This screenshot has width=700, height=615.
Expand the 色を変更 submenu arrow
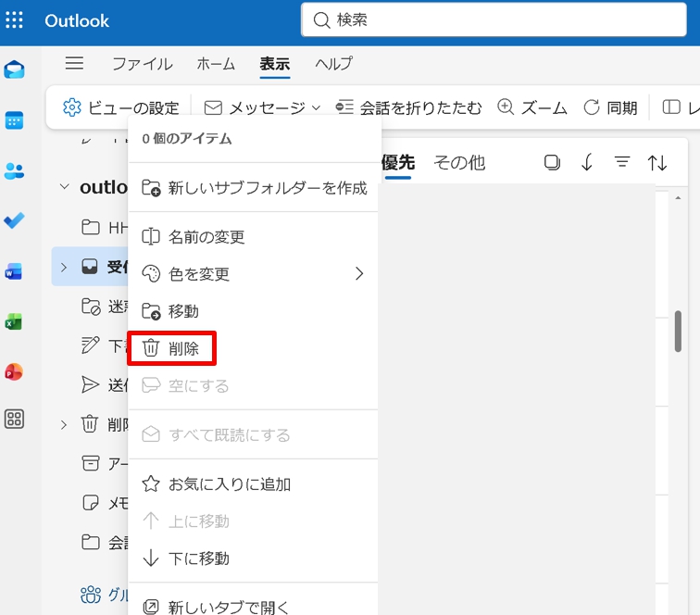tap(359, 274)
